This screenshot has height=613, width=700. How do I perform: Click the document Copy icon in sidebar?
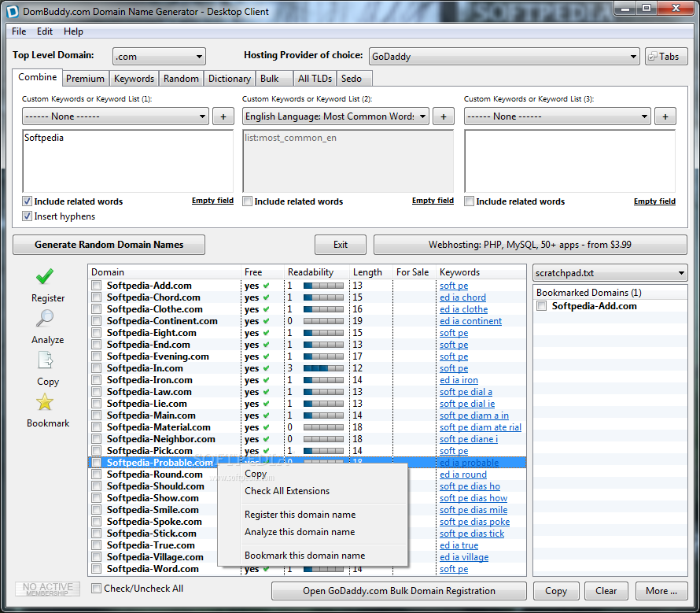pos(45,360)
